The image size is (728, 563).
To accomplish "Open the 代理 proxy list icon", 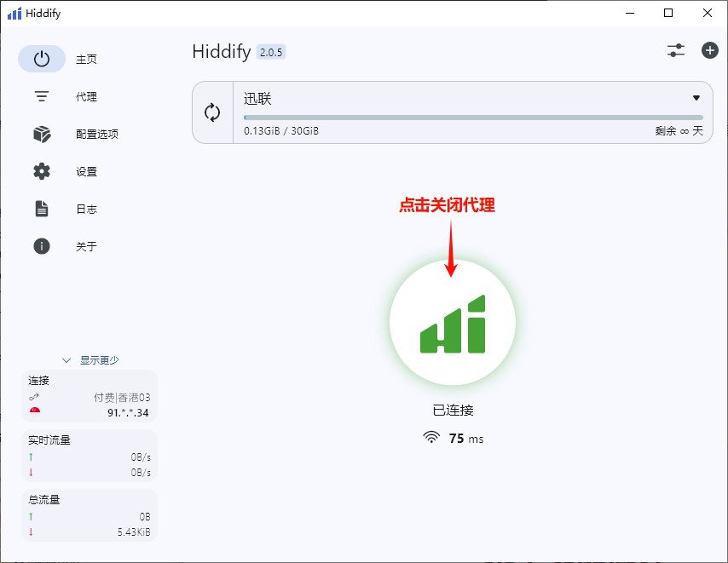I will click(x=42, y=96).
